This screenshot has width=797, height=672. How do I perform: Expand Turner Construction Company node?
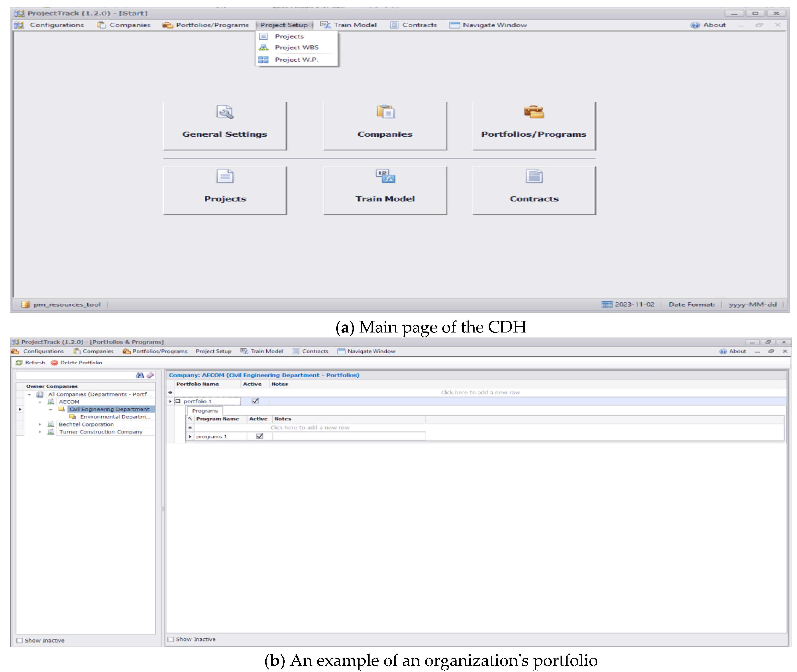40,432
